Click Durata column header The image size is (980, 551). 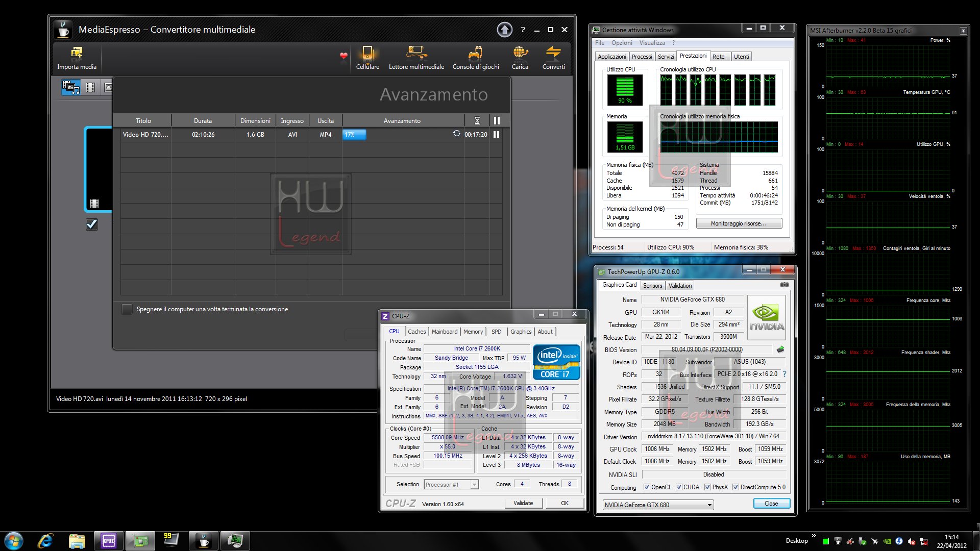203,121
